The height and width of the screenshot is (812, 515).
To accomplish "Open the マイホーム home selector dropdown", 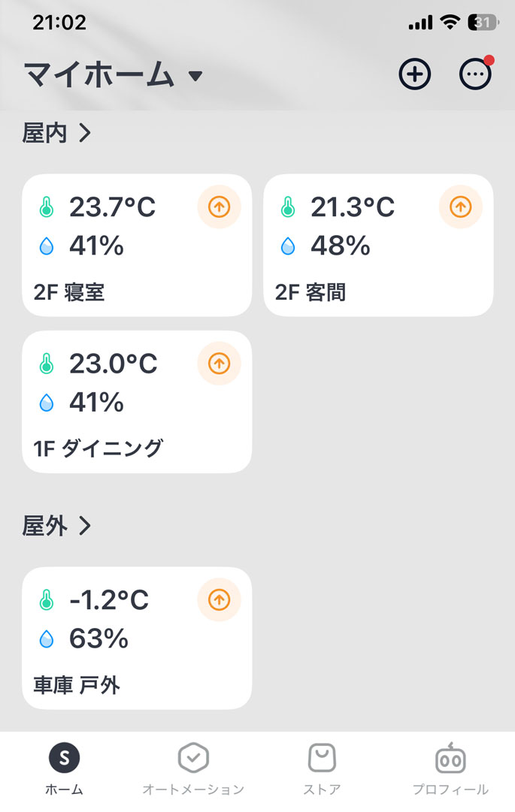I will [113, 75].
